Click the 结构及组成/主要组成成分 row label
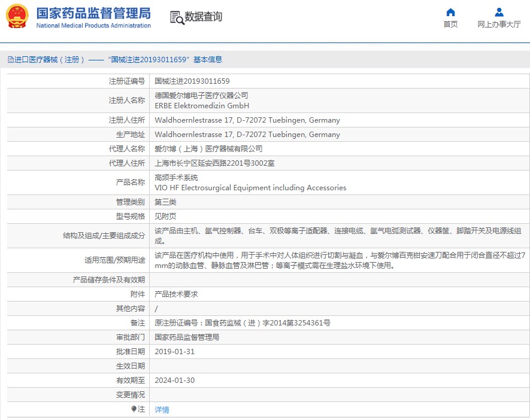 coord(104,236)
